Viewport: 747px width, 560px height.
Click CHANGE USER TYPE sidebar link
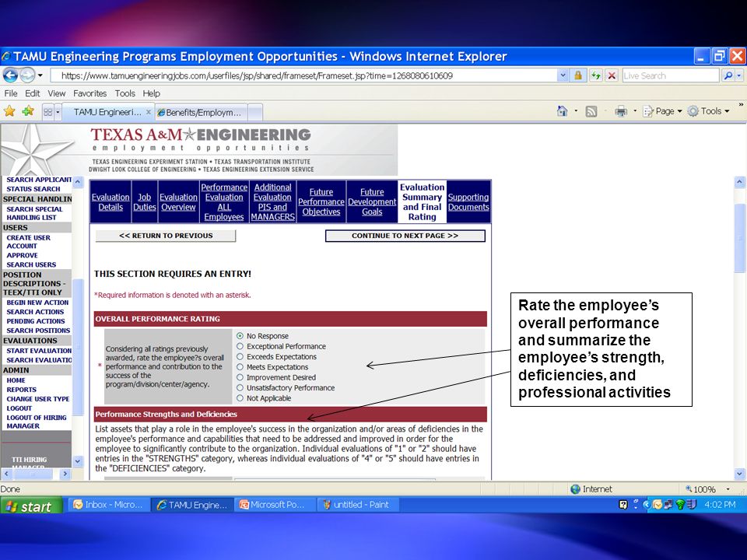(x=37, y=399)
